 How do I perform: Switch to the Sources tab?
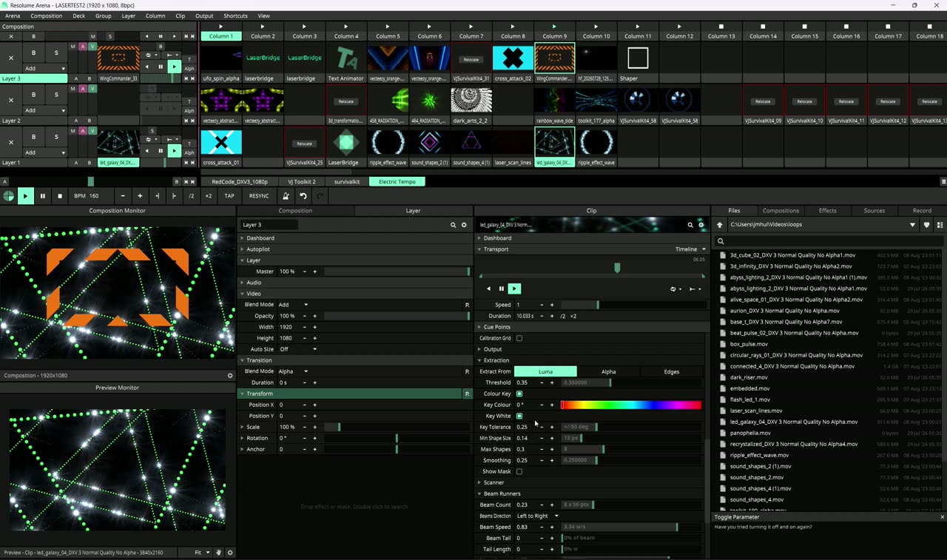tap(874, 211)
